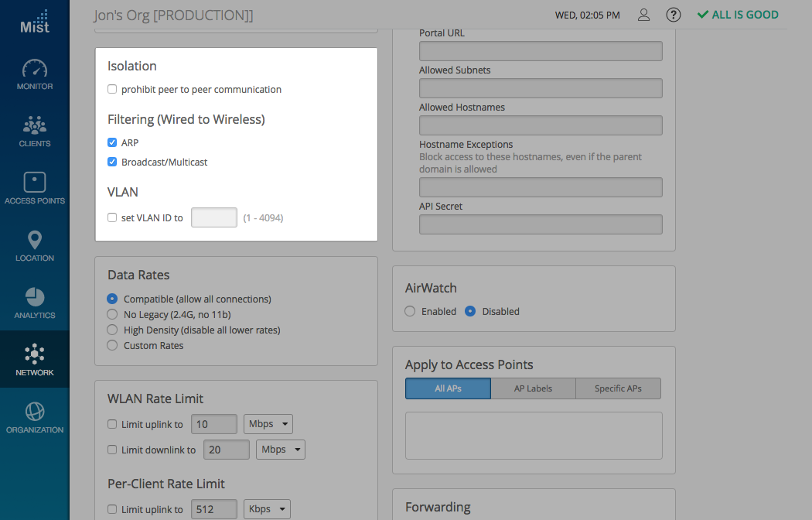The image size is (812, 520).
Task: Switch to the AP Labels tab
Action: pyautogui.click(x=533, y=388)
